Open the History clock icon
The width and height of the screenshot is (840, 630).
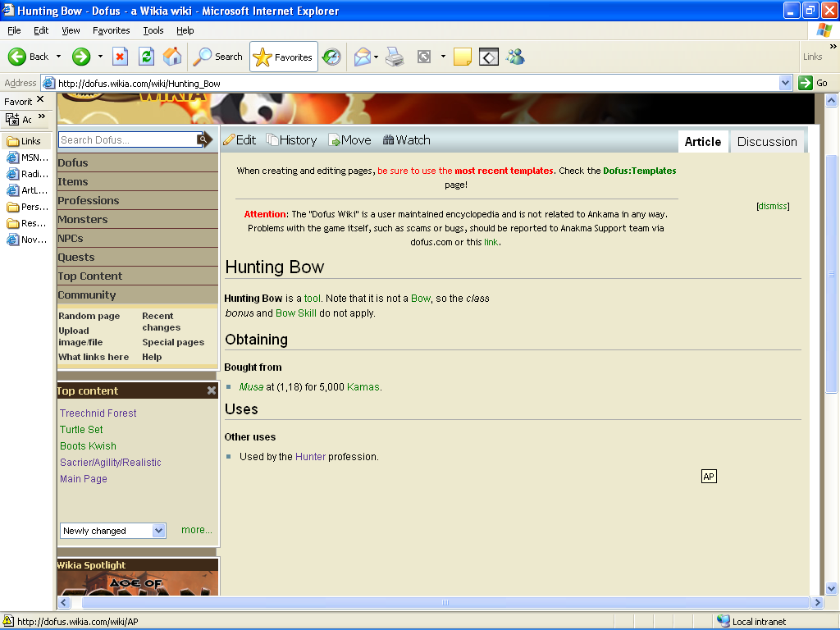click(x=331, y=57)
